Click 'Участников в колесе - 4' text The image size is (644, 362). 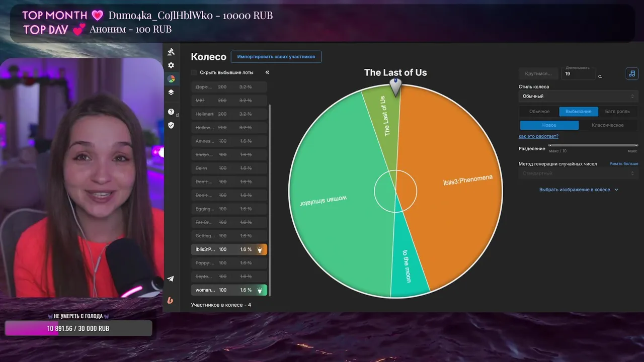[221, 305]
